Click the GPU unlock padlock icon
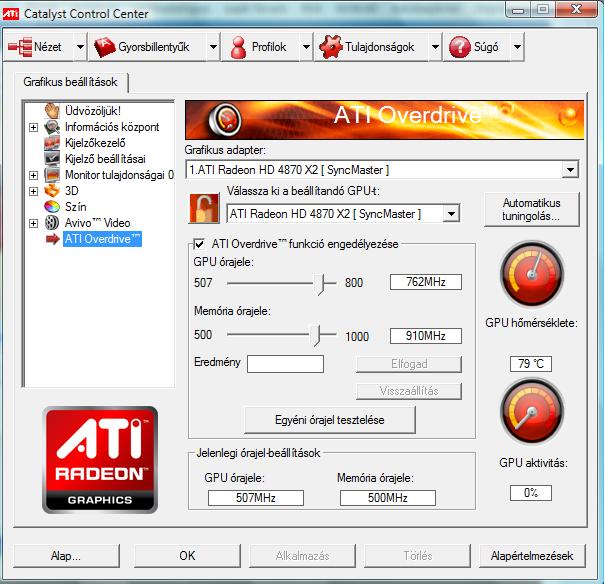The height and width of the screenshot is (584, 605). (x=203, y=211)
